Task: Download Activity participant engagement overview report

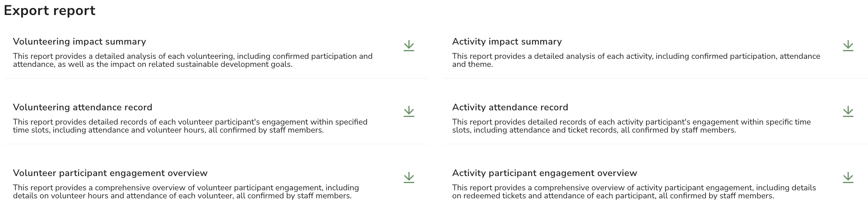Action: pos(848,178)
